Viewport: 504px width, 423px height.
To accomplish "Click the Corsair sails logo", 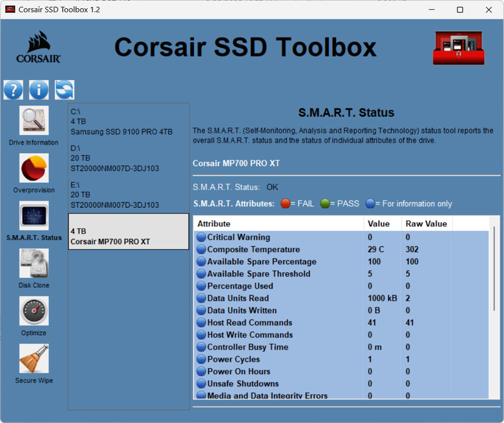I will pyautogui.click(x=38, y=47).
